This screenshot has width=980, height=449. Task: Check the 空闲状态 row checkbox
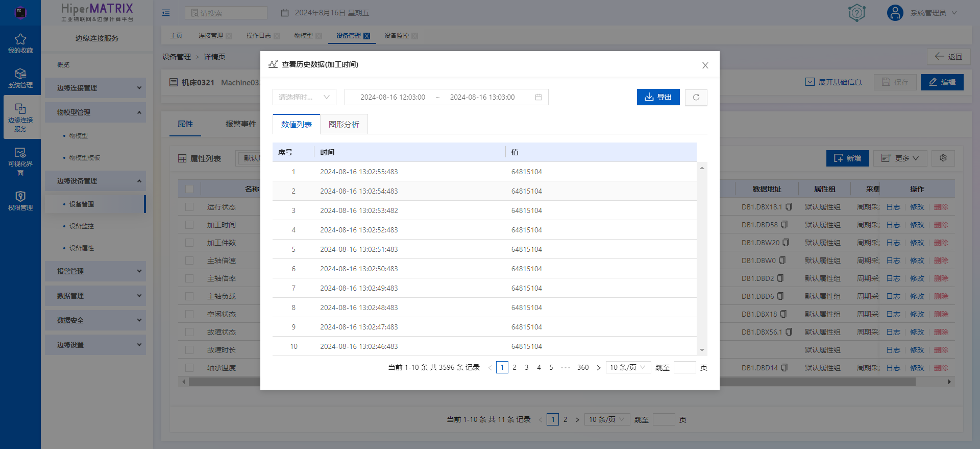click(189, 314)
